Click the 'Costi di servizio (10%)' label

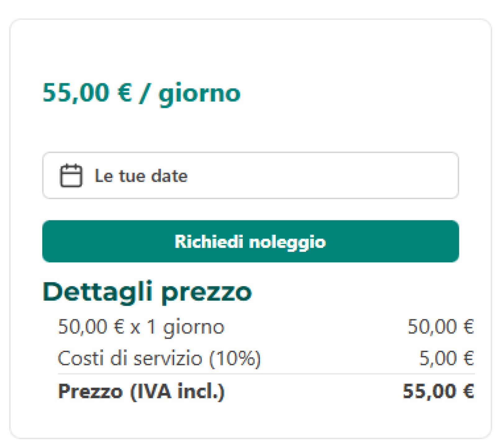pyautogui.click(x=159, y=358)
